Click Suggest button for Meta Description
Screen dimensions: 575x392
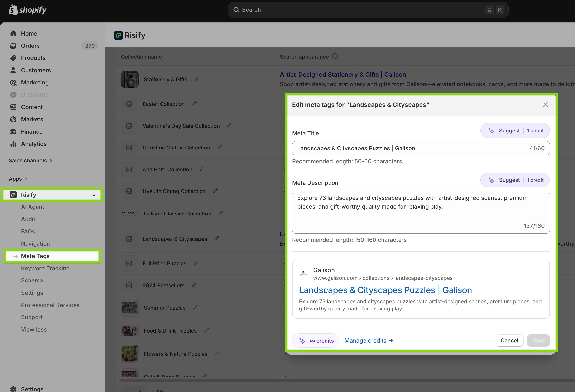tap(515, 180)
